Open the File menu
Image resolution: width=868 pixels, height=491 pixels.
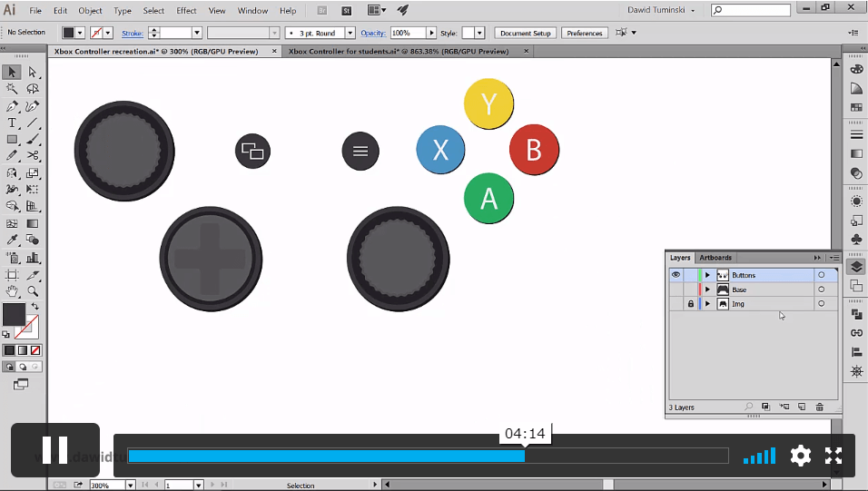click(35, 11)
